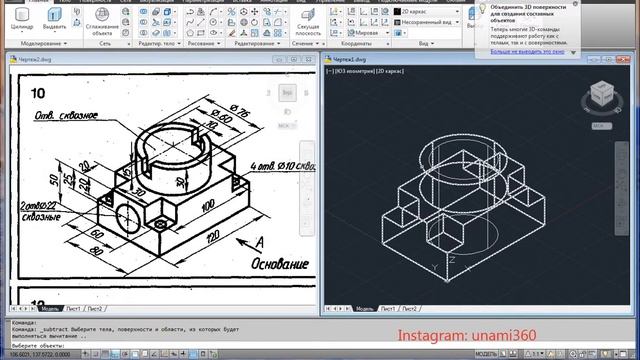640x360 pixels.
Task: Select the Spline drawing tool
Action: coord(190,22)
